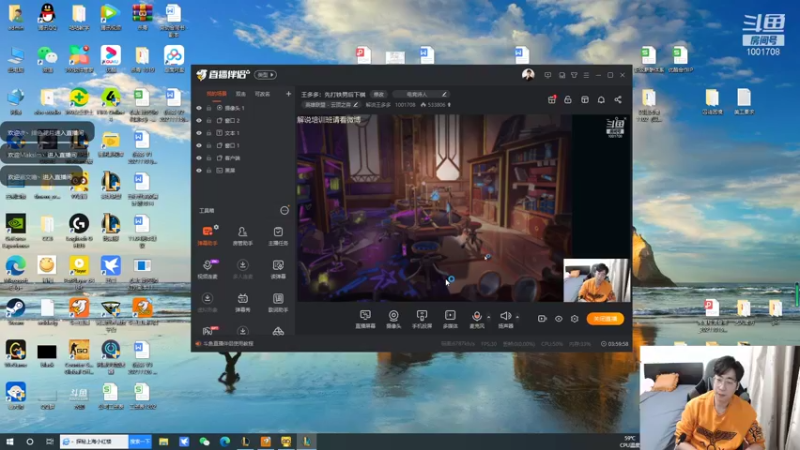The image size is (800, 450).
Task: Hide the 文本 1 source layer
Action: point(199,133)
